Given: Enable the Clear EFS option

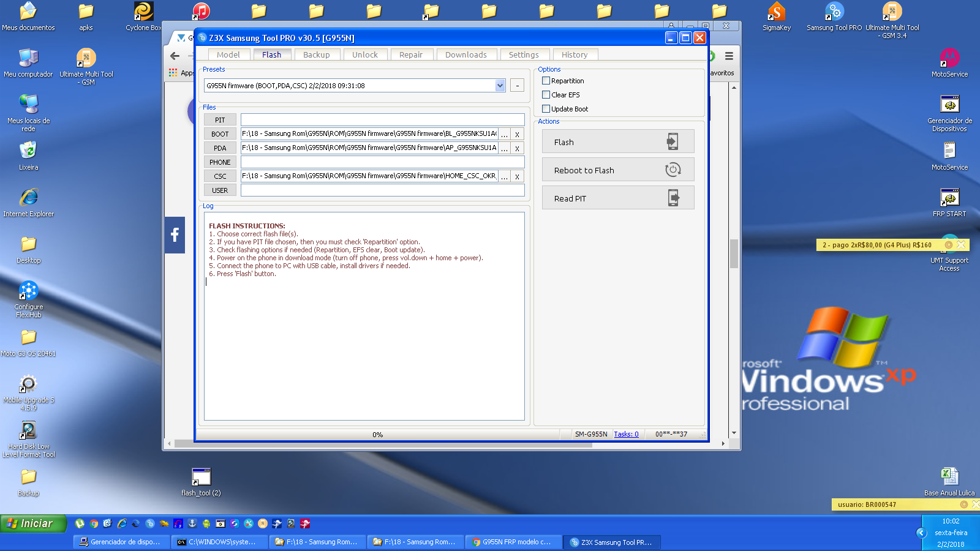Looking at the screenshot, I should point(546,95).
